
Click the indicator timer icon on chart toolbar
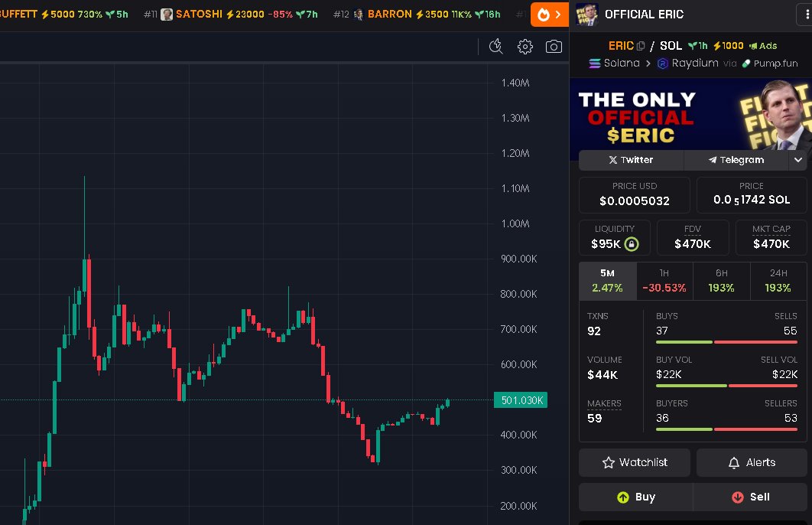496,47
